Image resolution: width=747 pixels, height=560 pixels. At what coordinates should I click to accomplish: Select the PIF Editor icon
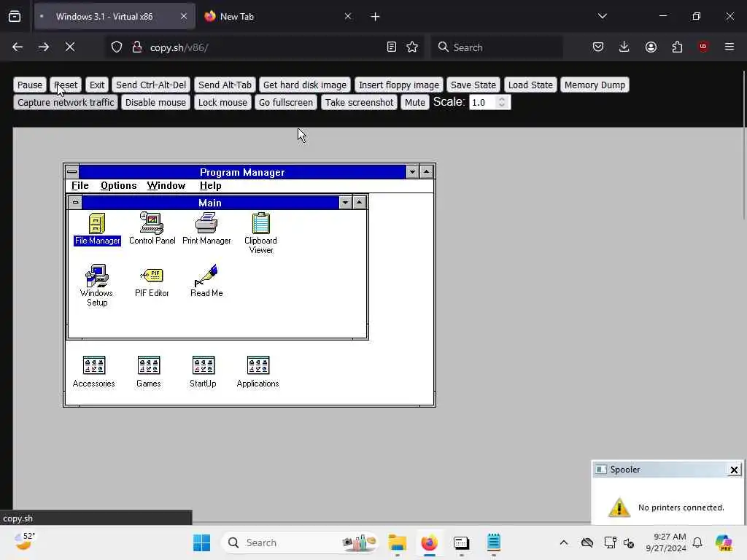click(x=152, y=281)
